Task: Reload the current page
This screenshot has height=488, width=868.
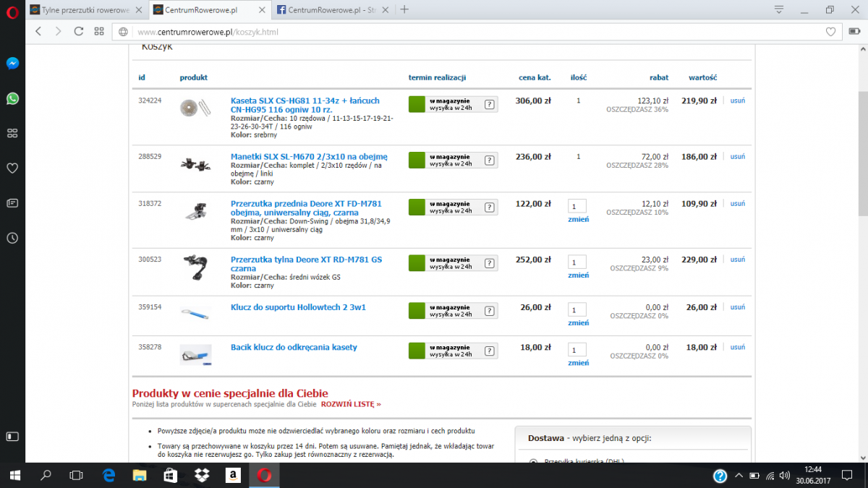Action: point(79,32)
